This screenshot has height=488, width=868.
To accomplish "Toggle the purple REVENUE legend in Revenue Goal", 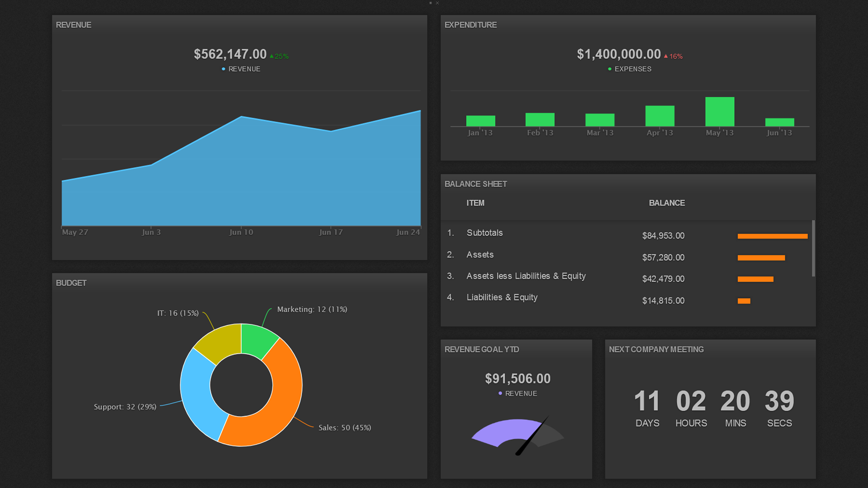I will pyautogui.click(x=500, y=394).
